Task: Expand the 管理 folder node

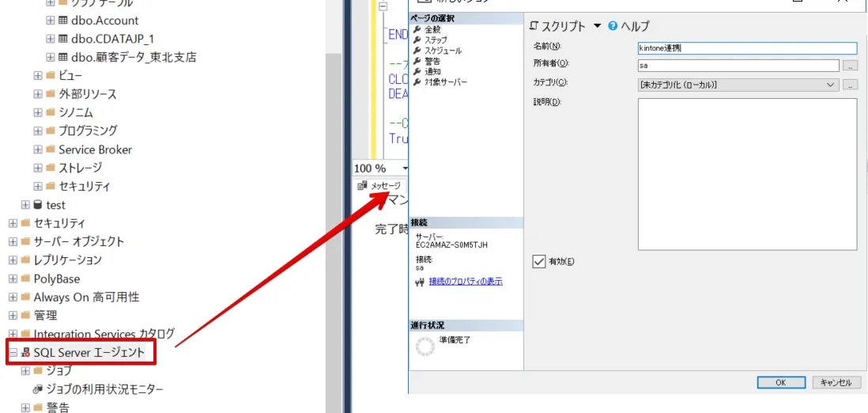Action: pyautogui.click(x=13, y=316)
